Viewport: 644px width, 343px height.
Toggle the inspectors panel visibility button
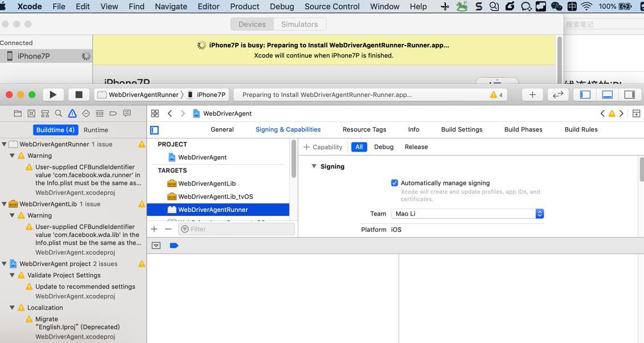629,95
